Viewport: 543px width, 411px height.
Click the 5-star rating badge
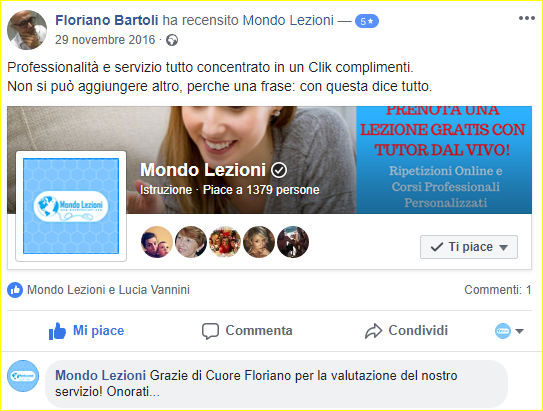click(x=367, y=21)
